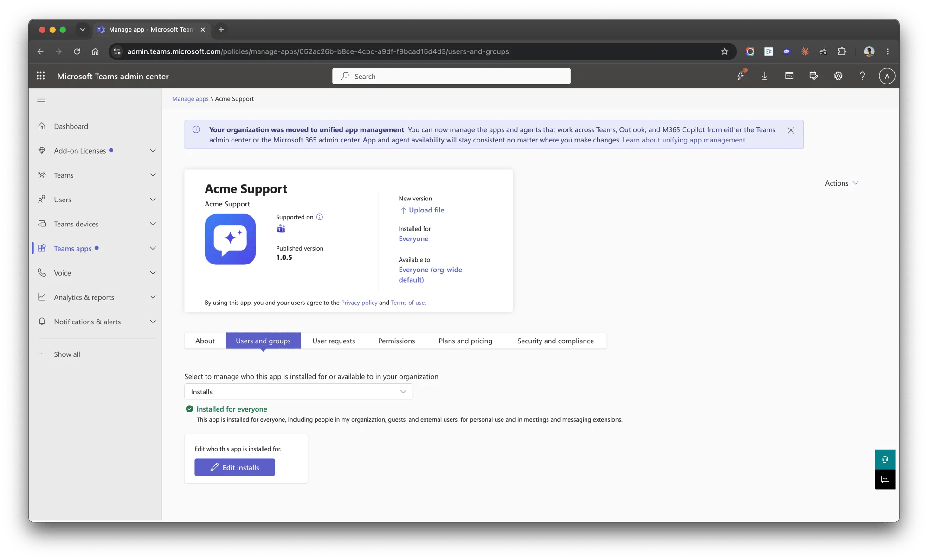Dismiss the unified app management banner
This screenshot has height=560, width=928.
[x=791, y=130]
